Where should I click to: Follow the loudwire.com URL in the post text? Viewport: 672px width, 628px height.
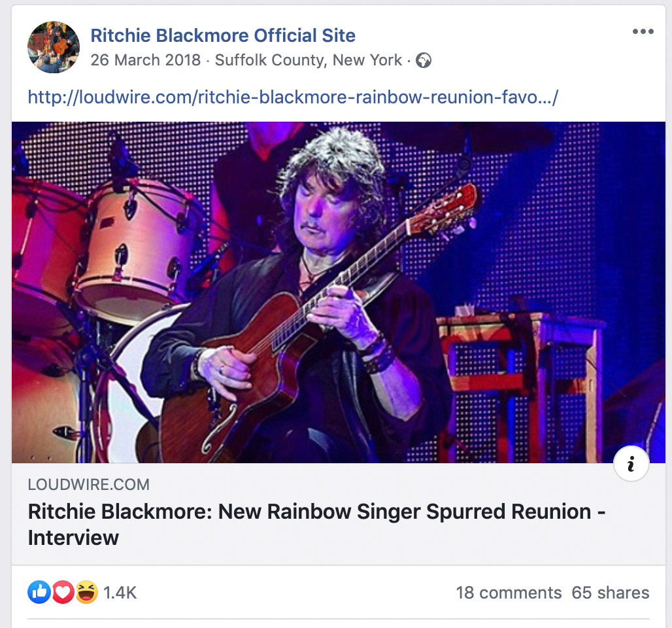coord(293,97)
